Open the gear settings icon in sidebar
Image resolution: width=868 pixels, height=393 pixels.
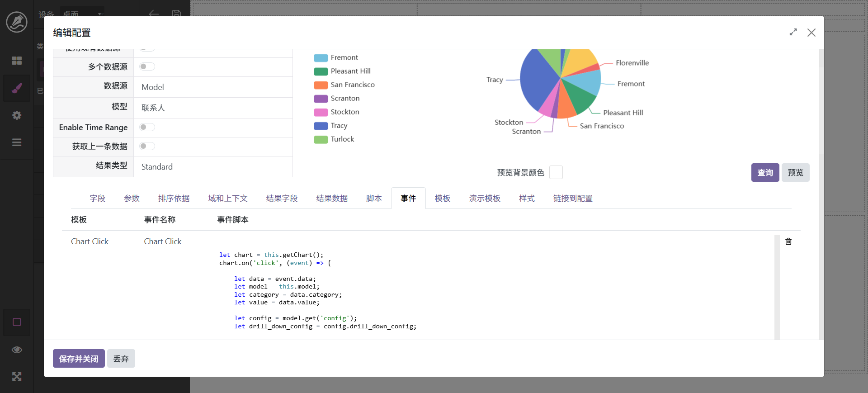[x=17, y=115]
